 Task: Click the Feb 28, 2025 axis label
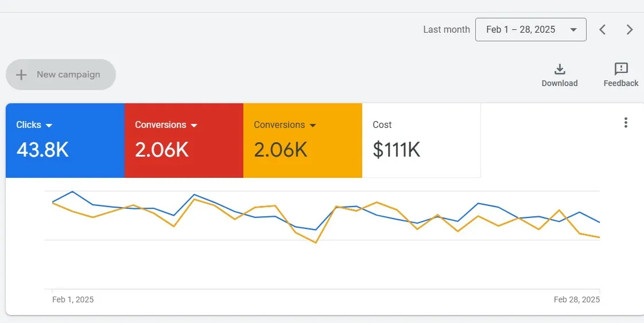tap(577, 299)
